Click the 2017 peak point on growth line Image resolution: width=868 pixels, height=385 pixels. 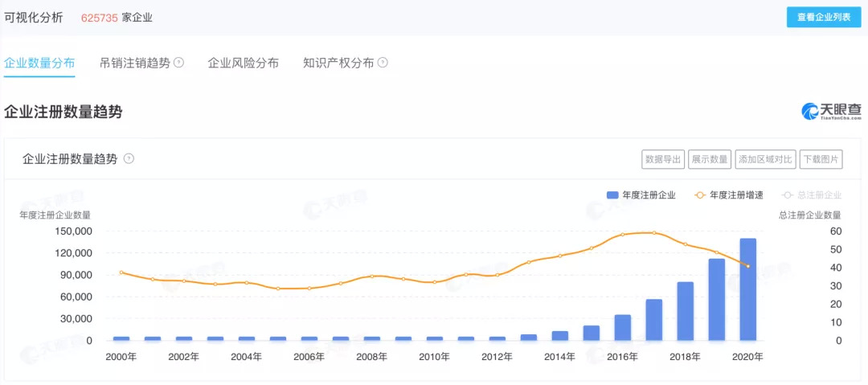coord(654,233)
